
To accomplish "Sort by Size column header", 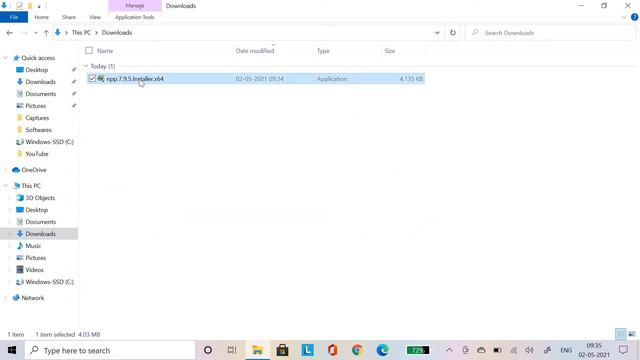I will 389,51.
